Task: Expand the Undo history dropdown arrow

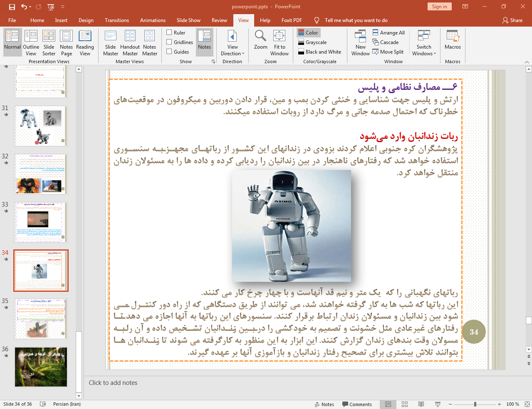Action: pos(30,7)
